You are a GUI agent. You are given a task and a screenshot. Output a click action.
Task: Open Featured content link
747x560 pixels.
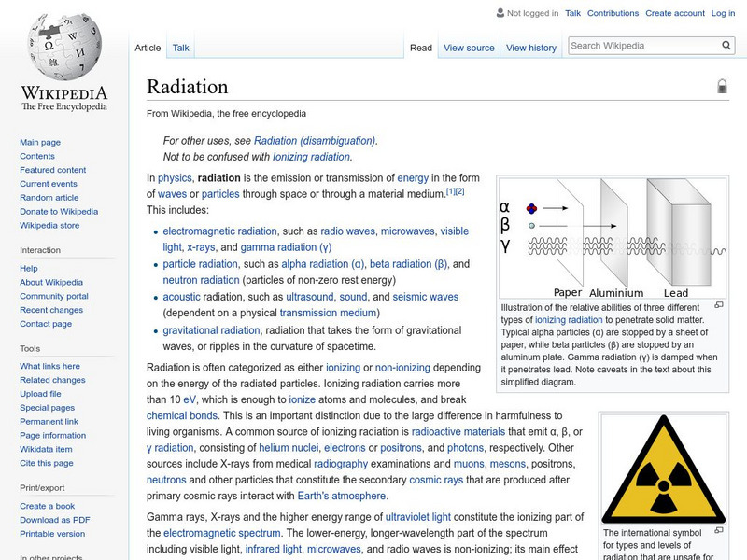pos(53,170)
